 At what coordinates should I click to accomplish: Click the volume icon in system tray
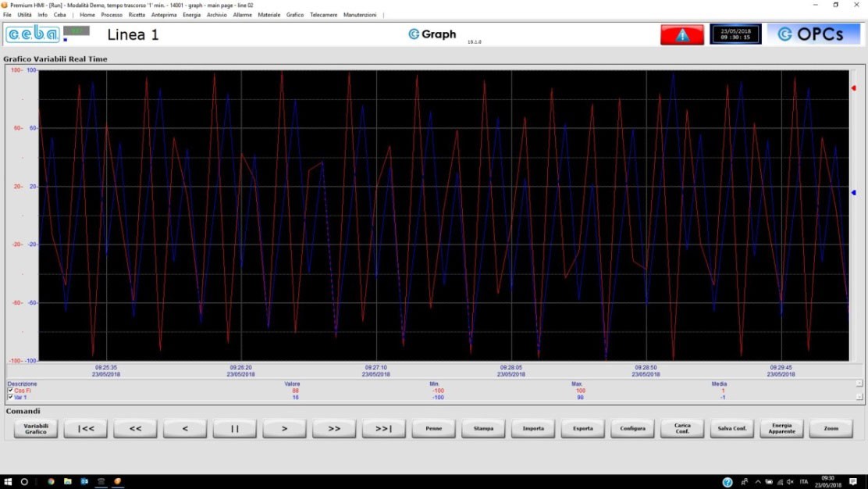click(x=790, y=482)
